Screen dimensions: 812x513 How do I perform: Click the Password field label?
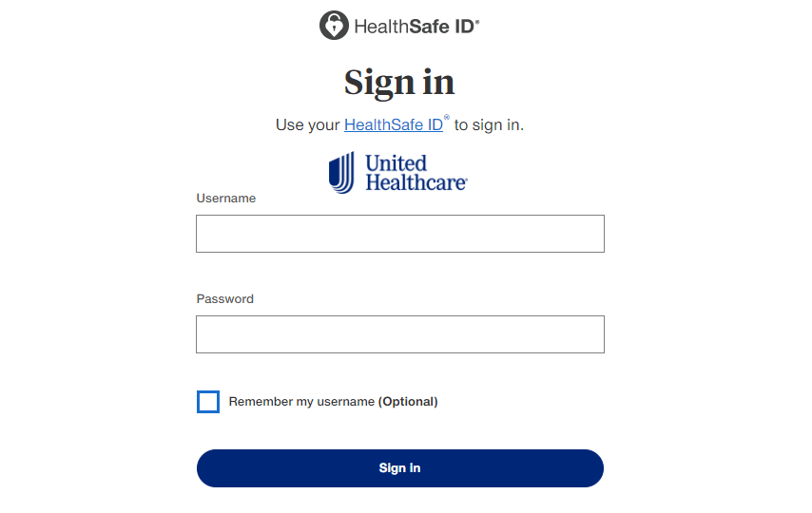tap(224, 298)
